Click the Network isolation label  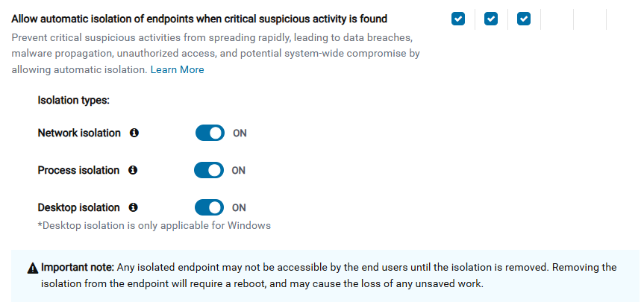(79, 133)
